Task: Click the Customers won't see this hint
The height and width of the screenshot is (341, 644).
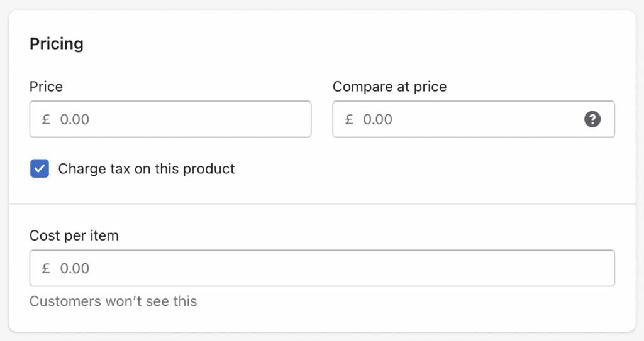Action: pyautogui.click(x=113, y=301)
